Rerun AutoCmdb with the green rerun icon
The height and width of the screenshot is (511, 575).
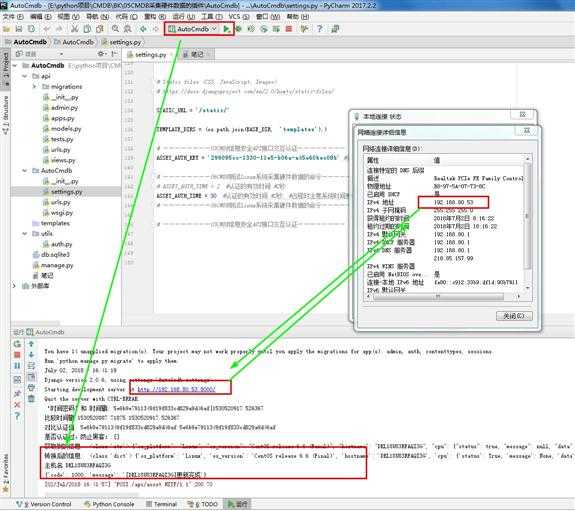tap(17, 344)
